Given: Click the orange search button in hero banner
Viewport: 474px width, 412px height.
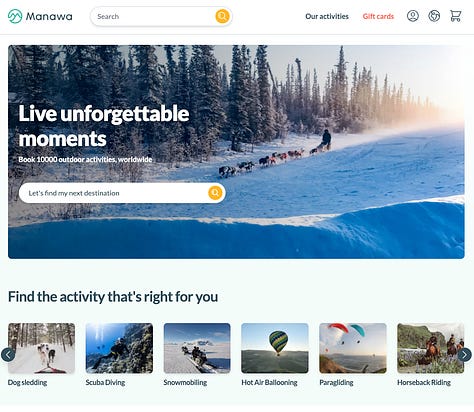Looking at the screenshot, I should (x=215, y=193).
